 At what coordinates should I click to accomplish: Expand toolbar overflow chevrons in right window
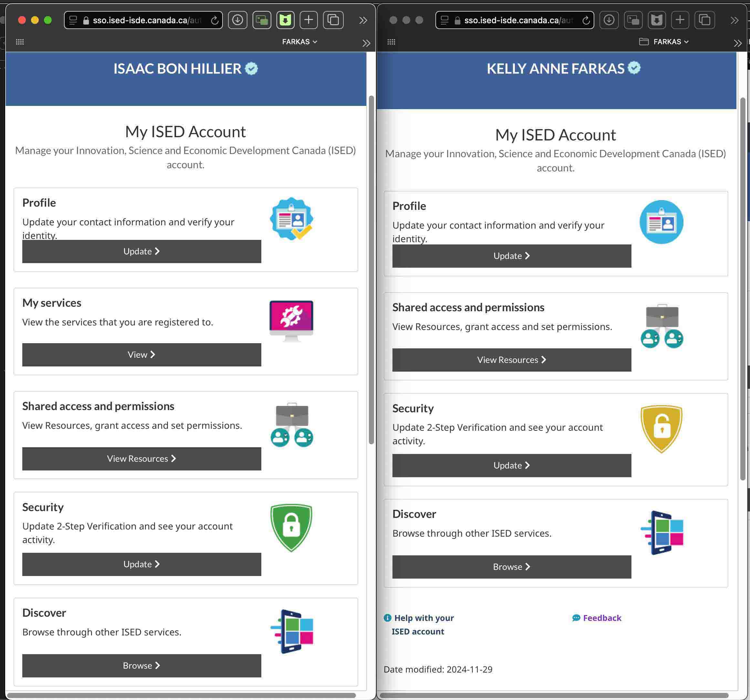click(734, 20)
